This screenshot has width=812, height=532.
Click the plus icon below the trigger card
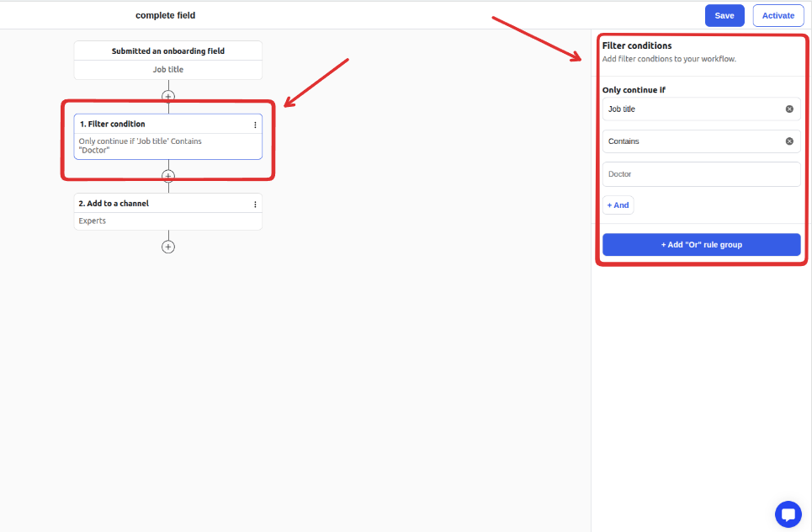click(x=168, y=97)
